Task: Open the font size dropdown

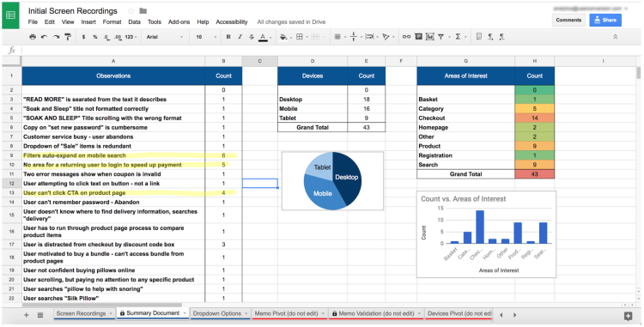Action: point(206,37)
